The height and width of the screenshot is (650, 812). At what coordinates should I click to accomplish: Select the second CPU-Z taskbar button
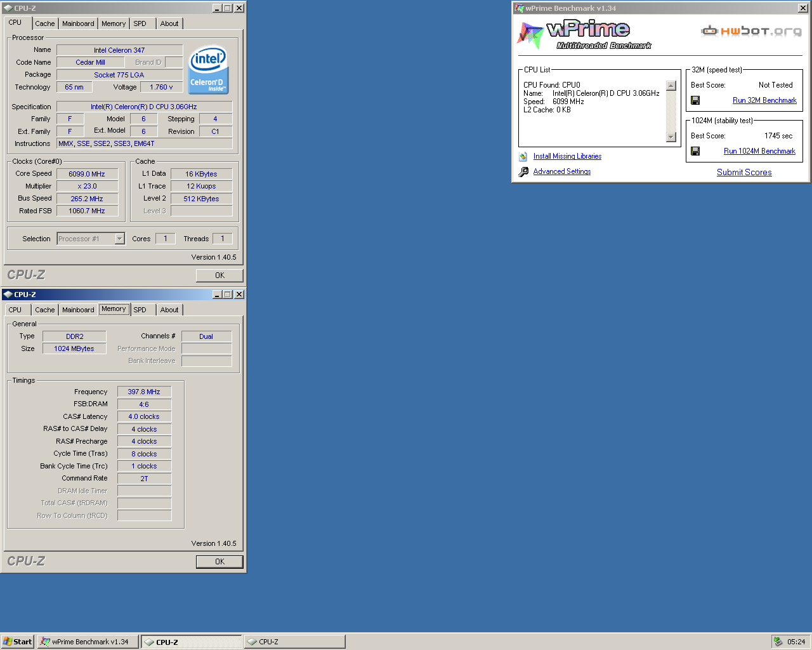(x=294, y=642)
